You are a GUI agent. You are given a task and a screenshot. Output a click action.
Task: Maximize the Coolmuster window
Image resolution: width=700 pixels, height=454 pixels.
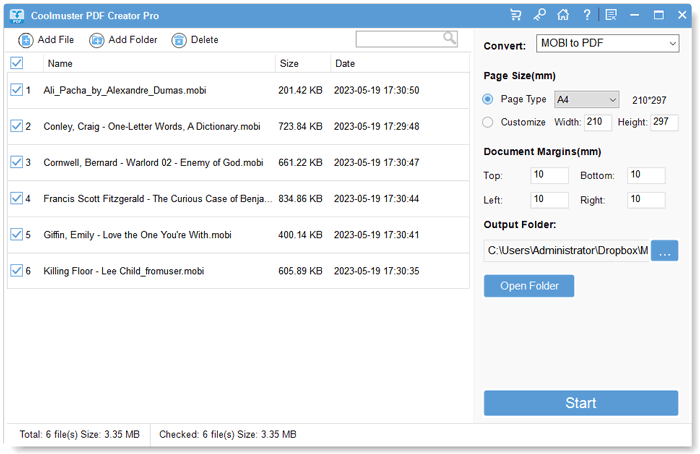658,15
